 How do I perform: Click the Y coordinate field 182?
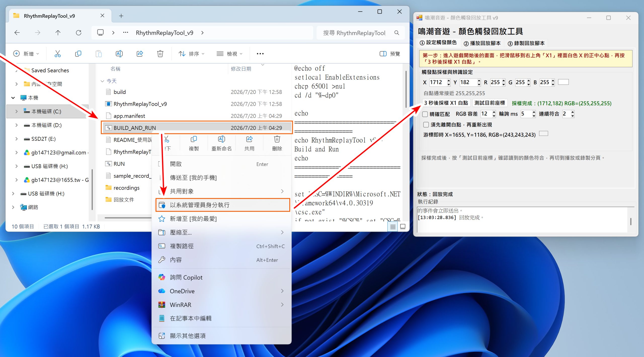coord(468,82)
